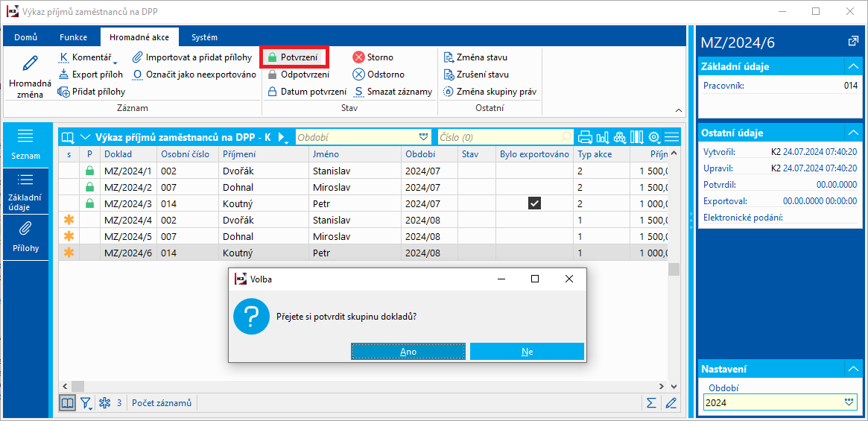868x421 pixels.
Task: Click the Sigma sum icon
Action: [651, 402]
